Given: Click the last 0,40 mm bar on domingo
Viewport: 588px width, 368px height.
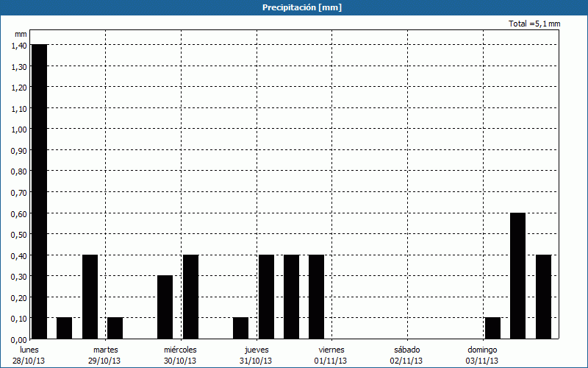Looking at the screenshot, I should [x=543, y=297].
